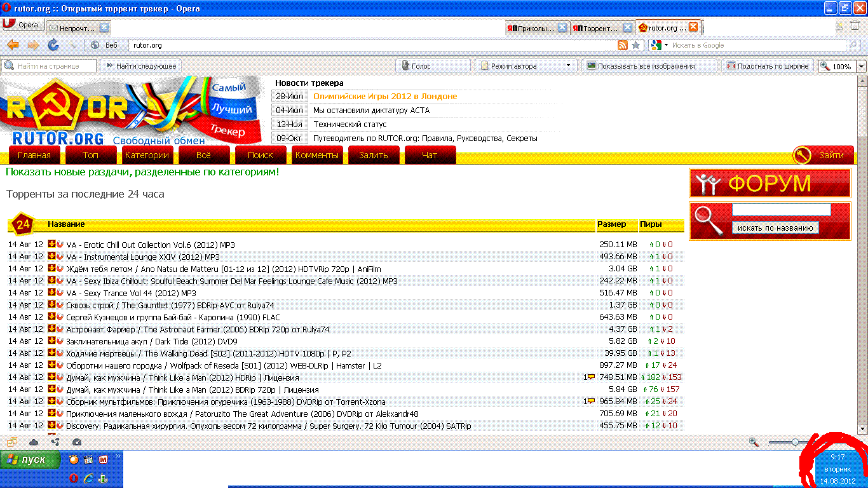This screenshot has width=868, height=488.
Task: Focus the Найти на странице field
Action: (x=50, y=66)
